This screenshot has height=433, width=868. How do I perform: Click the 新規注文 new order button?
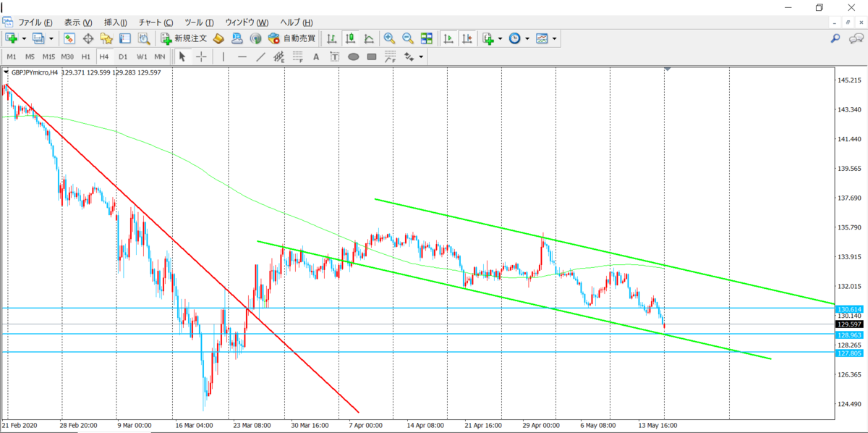(184, 38)
